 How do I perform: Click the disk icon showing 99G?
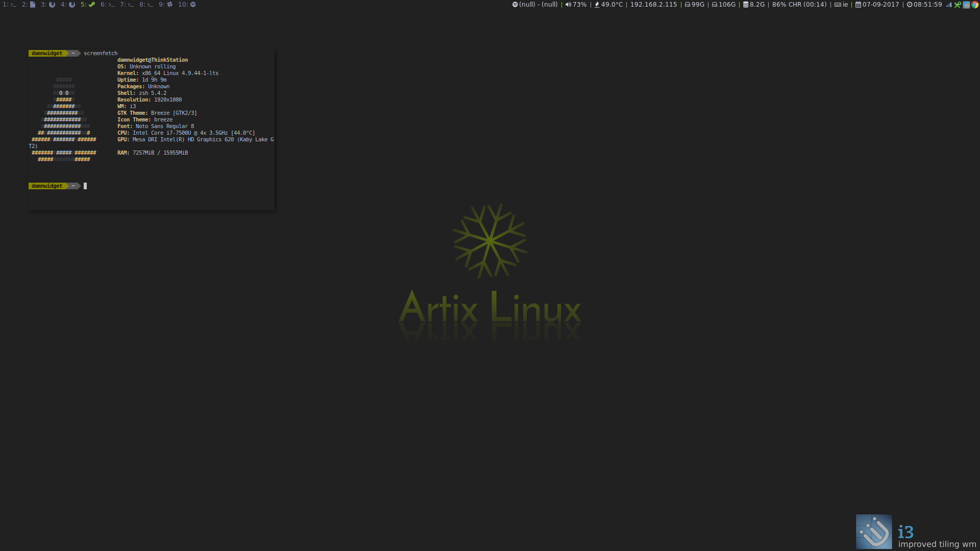pyautogui.click(x=687, y=4)
